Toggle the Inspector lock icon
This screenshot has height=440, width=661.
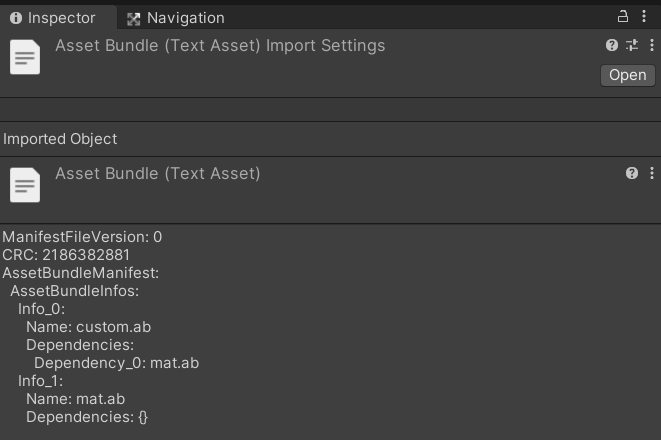tap(623, 17)
